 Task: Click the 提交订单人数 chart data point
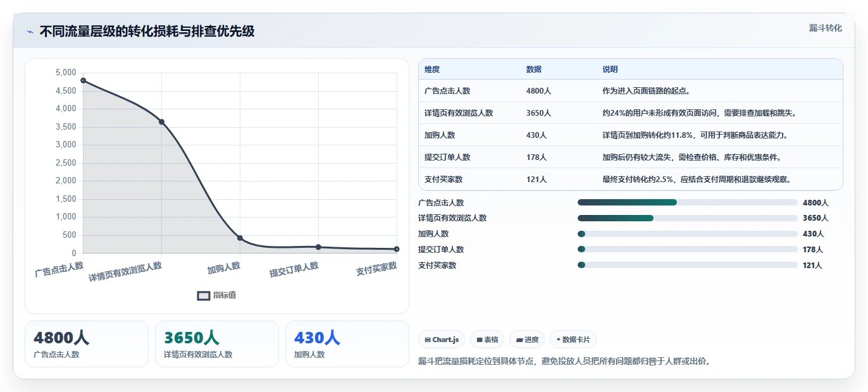tap(318, 247)
